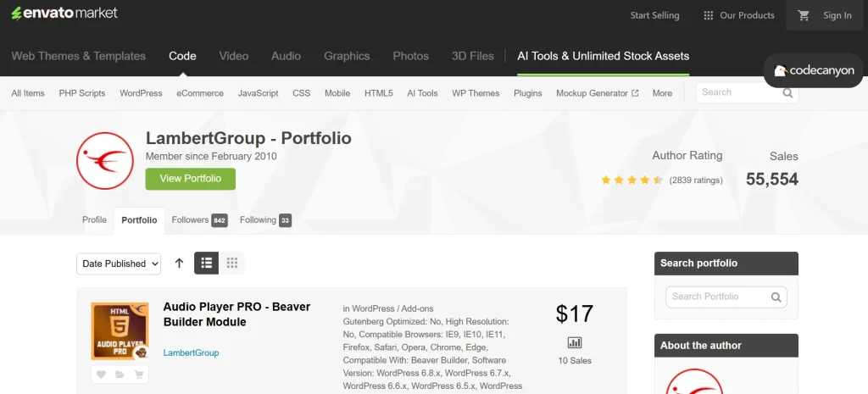Switch to grid view layout

pos(231,264)
